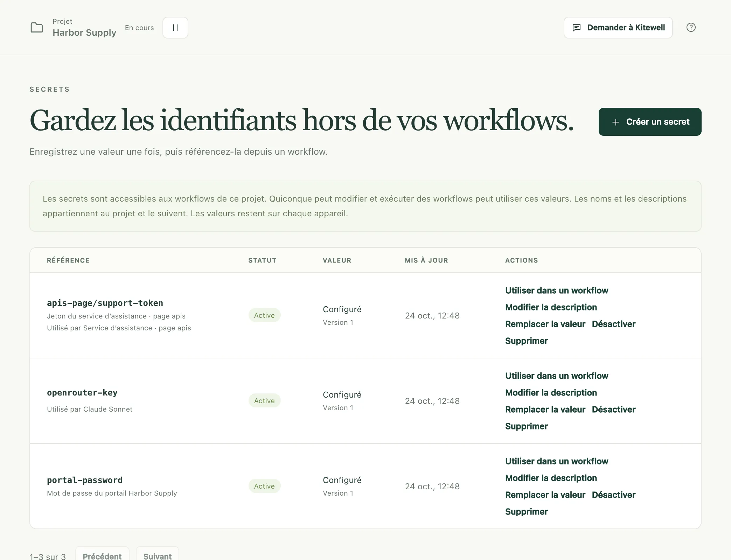Click the MIS À JOUR column header
731x560 pixels.
coord(426,260)
